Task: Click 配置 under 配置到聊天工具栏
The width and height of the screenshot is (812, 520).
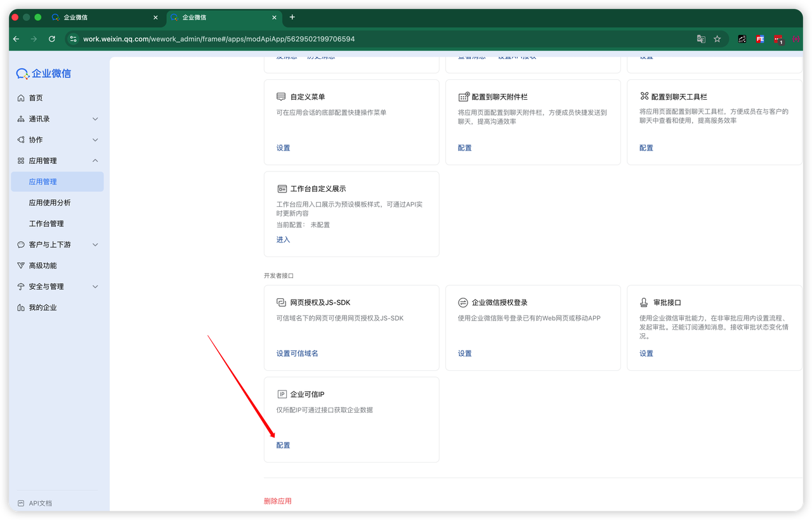Action: pos(646,148)
